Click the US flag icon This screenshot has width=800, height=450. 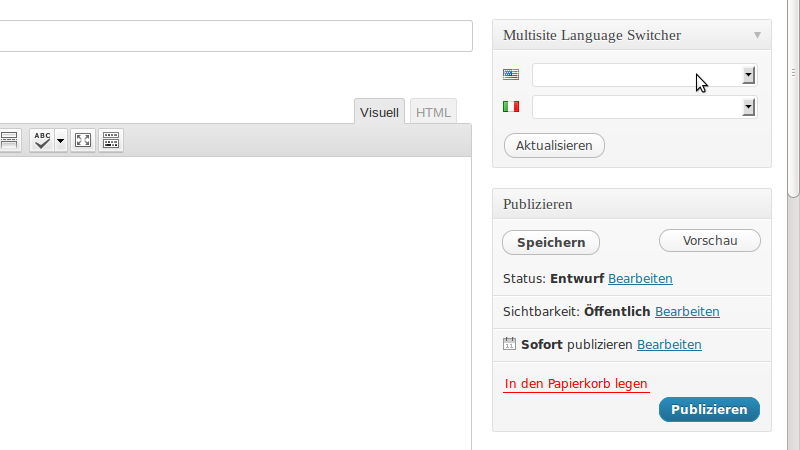point(511,74)
